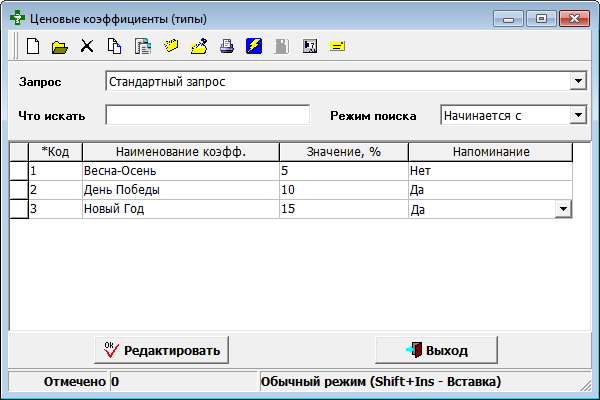The image size is (600, 400).
Task: Click the Новый Год name cell
Action: (x=181, y=209)
